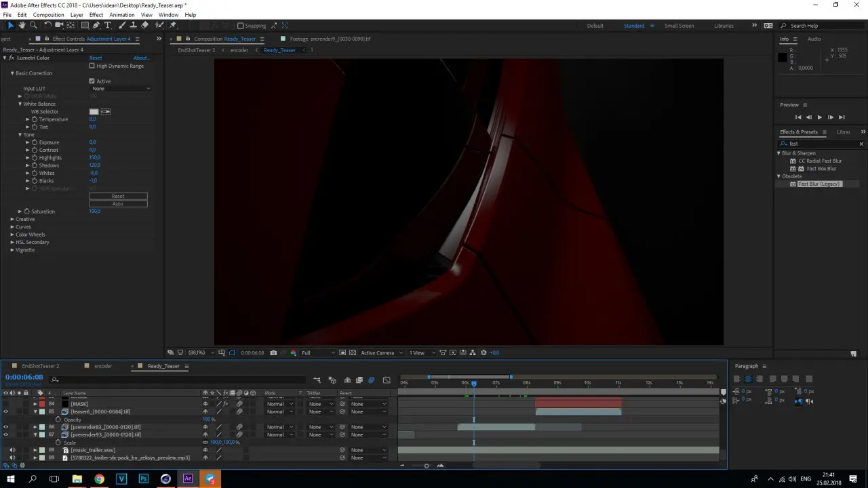Toggle Motion Blur enable in timeline

tap(371, 380)
